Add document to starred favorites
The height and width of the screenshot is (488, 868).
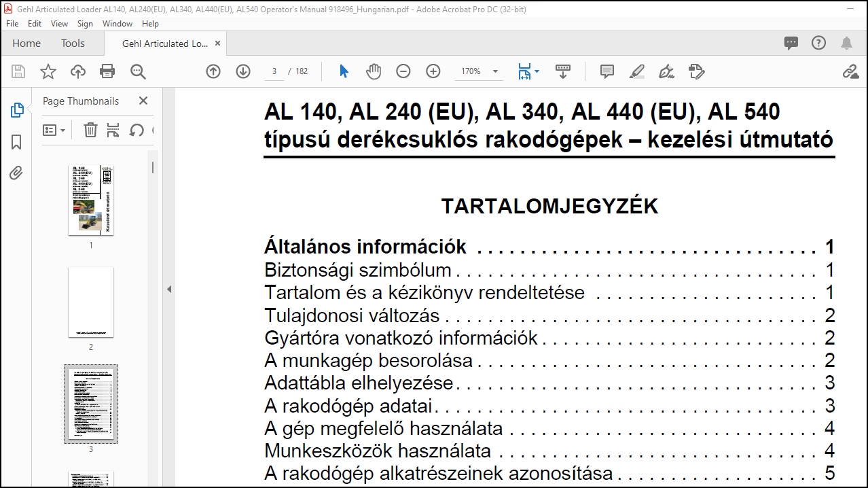point(48,71)
